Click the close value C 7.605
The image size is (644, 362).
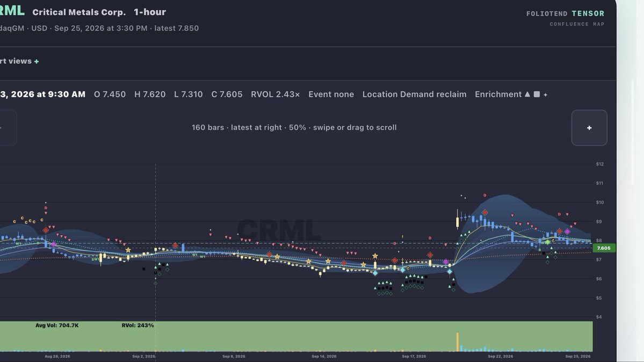click(227, 94)
